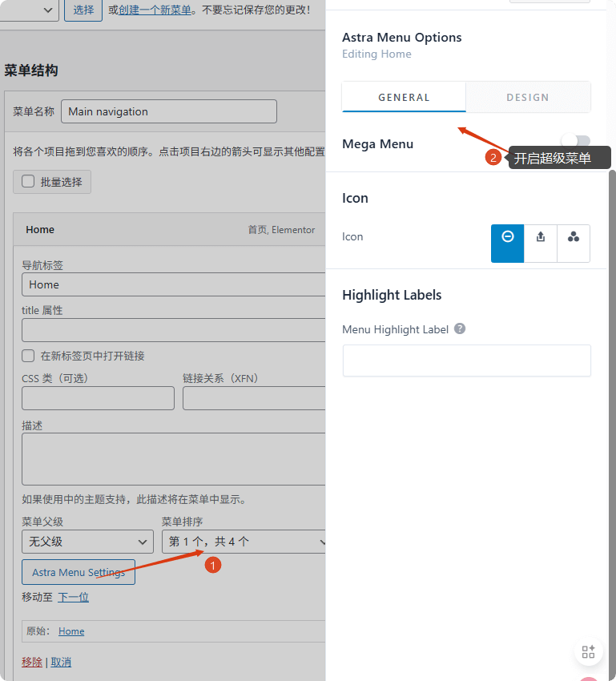Click the 移除 link

tap(32, 662)
